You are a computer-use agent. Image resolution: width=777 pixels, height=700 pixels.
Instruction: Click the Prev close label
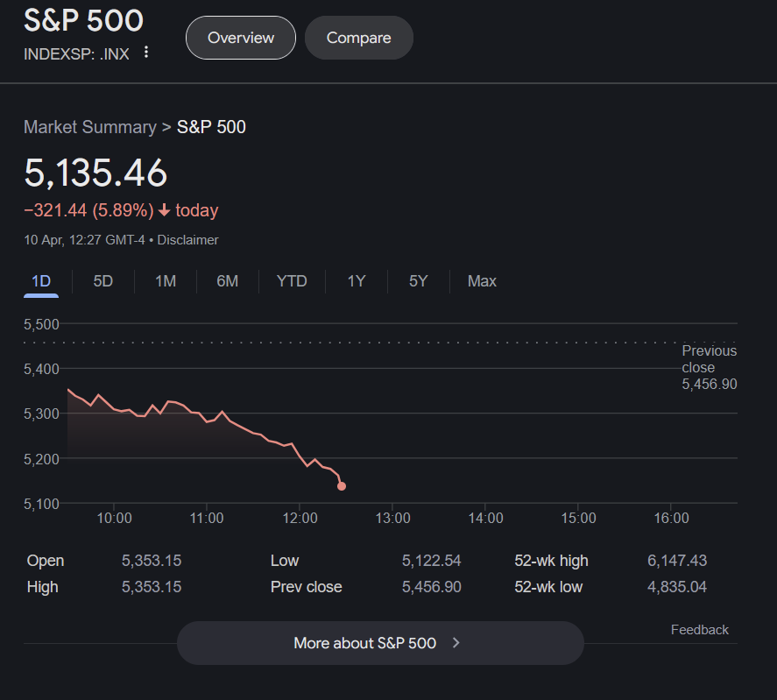point(307,587)
